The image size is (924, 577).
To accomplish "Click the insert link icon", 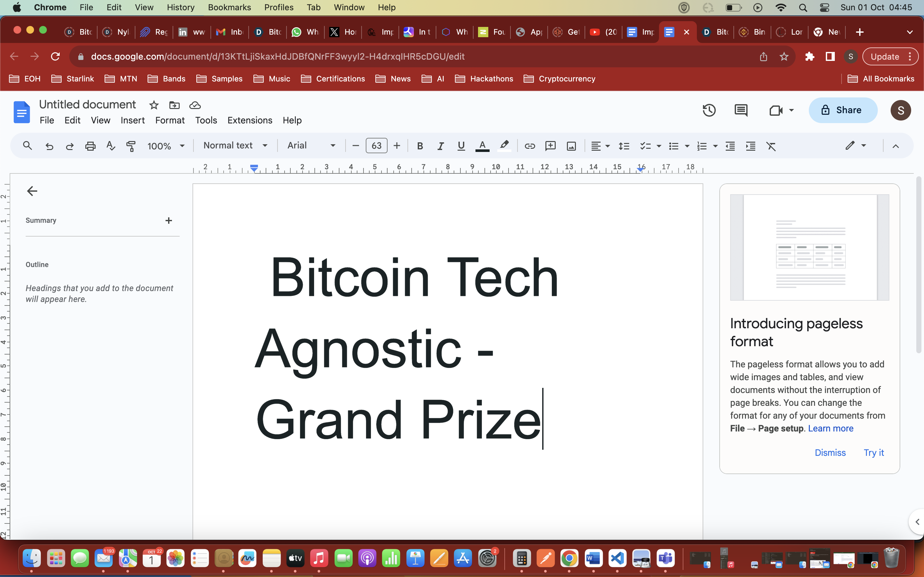I will tap(530, 146).
